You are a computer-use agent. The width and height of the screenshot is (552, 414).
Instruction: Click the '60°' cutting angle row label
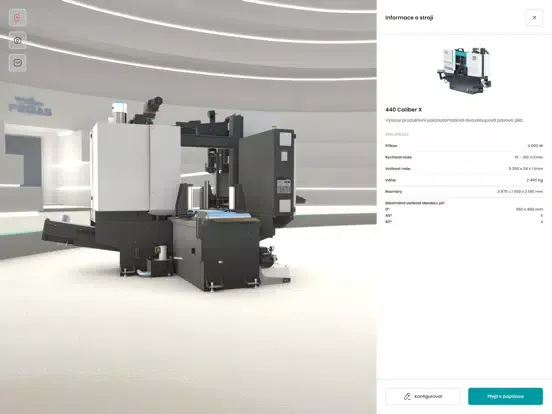click(x=388, y=222)
